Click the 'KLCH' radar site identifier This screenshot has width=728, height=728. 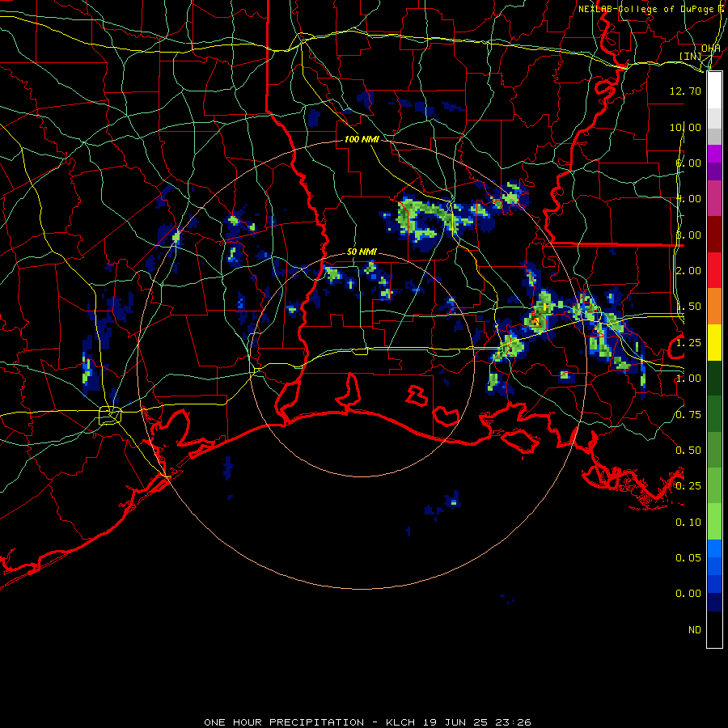coord(400,722)
